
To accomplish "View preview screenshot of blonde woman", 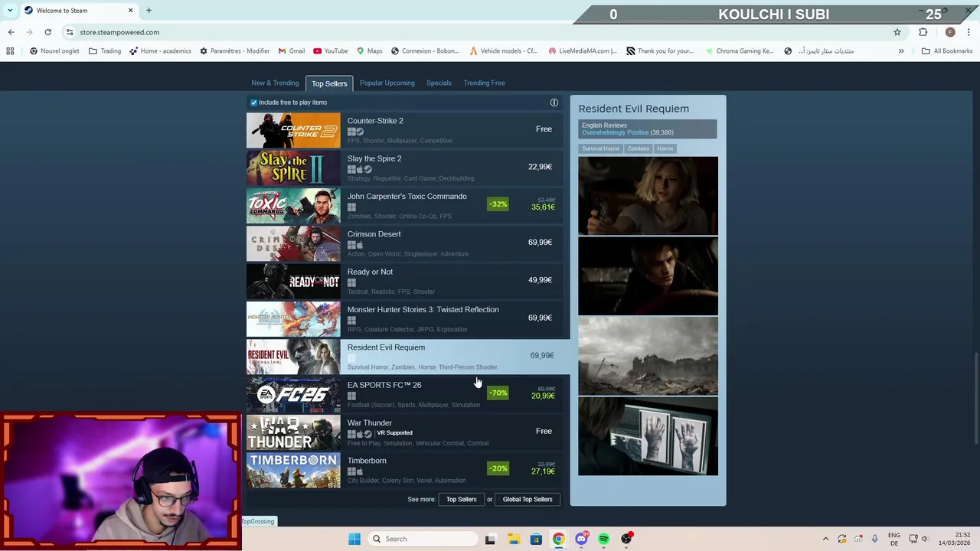I will tap(648, 196).
